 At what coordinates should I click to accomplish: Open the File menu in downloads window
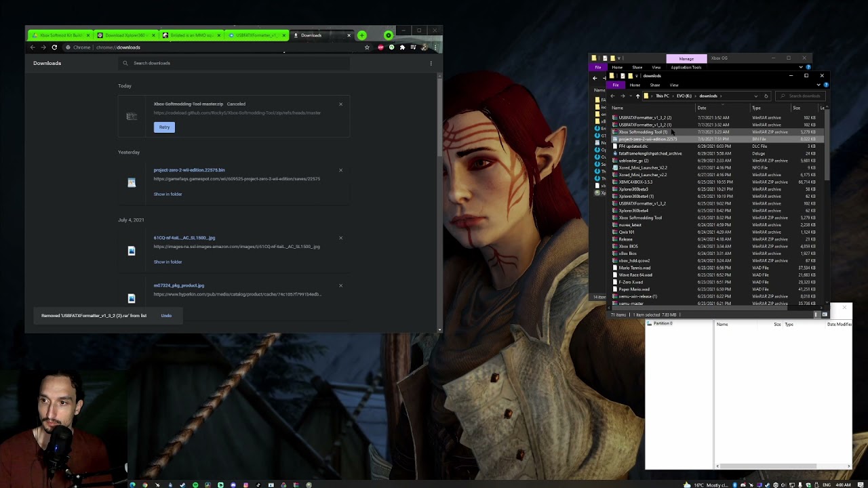click(616, 85)
